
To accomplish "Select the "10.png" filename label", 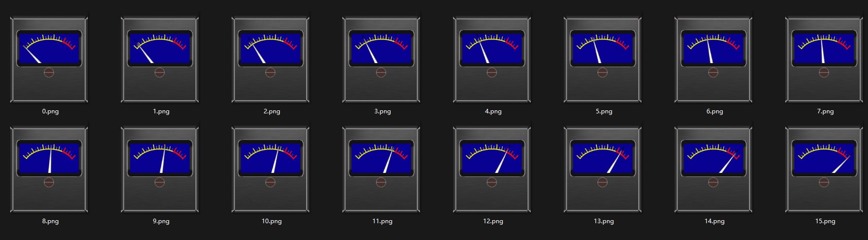I will (272, 221).
